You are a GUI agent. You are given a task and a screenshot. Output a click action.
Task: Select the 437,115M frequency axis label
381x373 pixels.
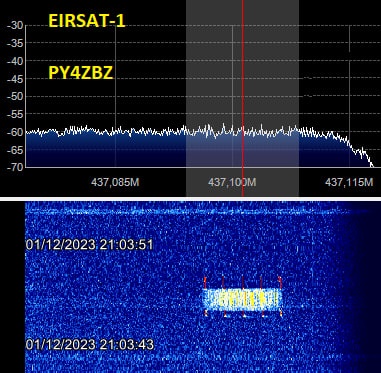349,182
